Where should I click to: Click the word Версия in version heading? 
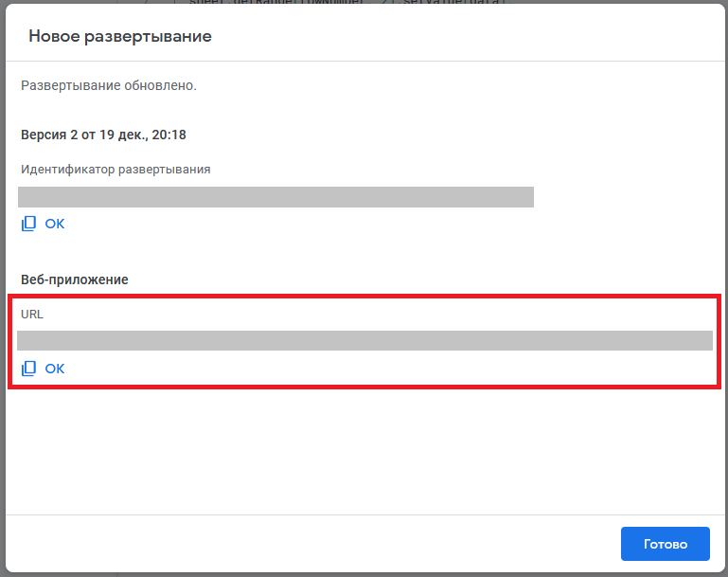(x=44, y=135)
